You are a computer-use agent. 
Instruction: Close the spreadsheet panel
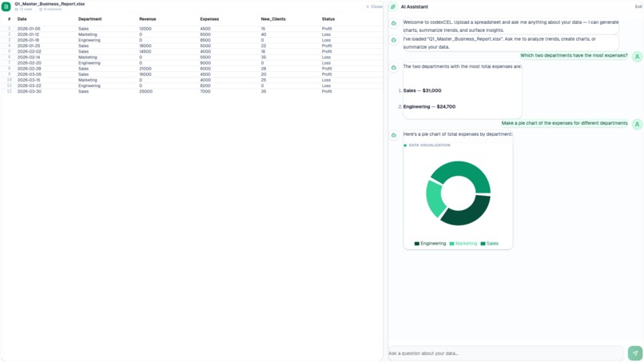pos(374,6)
